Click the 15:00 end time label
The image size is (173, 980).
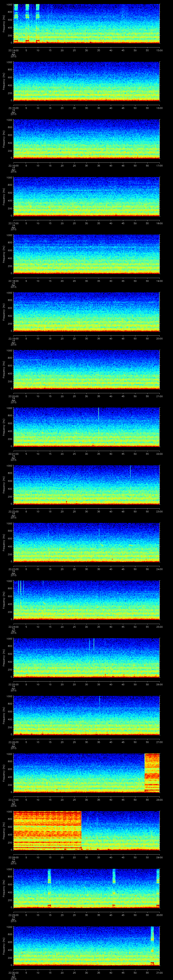(159, 50)
